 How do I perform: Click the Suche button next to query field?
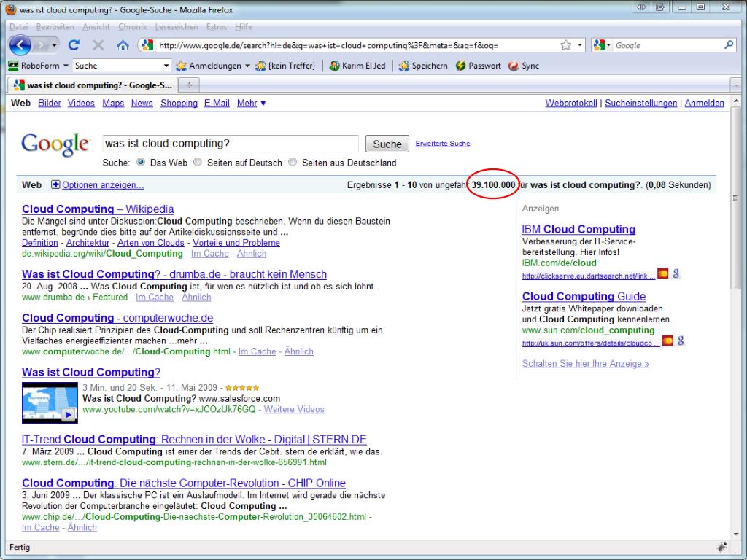(387, 144)
